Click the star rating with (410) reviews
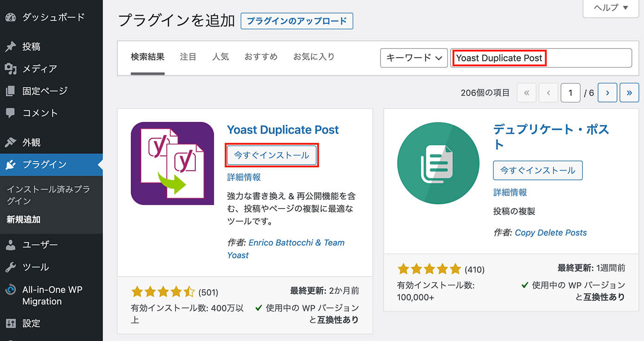 (x=429, y=269)
